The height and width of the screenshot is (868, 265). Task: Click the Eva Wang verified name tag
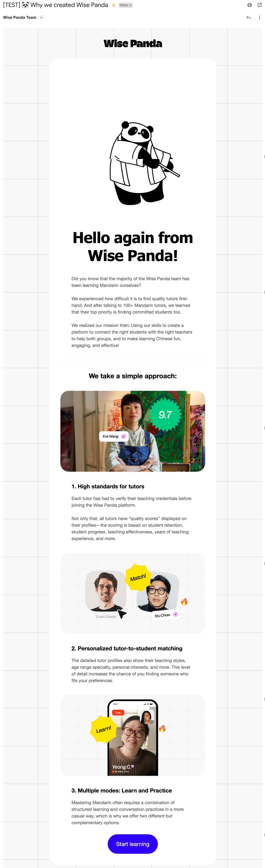coord(114,436)
